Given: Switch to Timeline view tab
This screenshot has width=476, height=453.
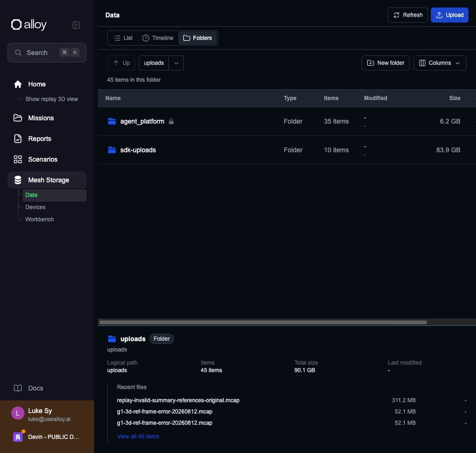Looking at the screenshot, I should pos(158,38).
